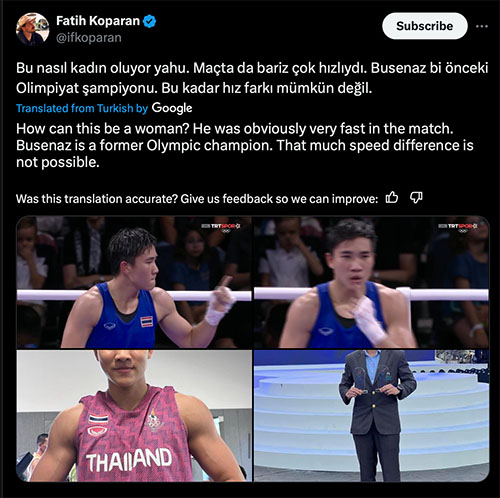Viewport: 500px width, 498px height.
Task: Open bottom-left photo with Thailand jersey
Action: pyautogui.click(x=134, y=416)
